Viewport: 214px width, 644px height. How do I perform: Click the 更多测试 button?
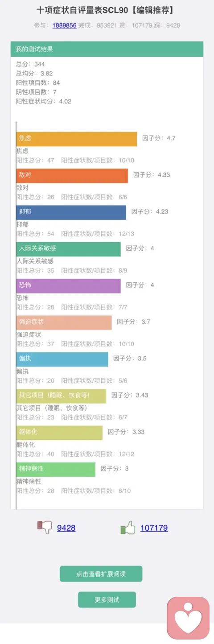click(x=107, y=600)
